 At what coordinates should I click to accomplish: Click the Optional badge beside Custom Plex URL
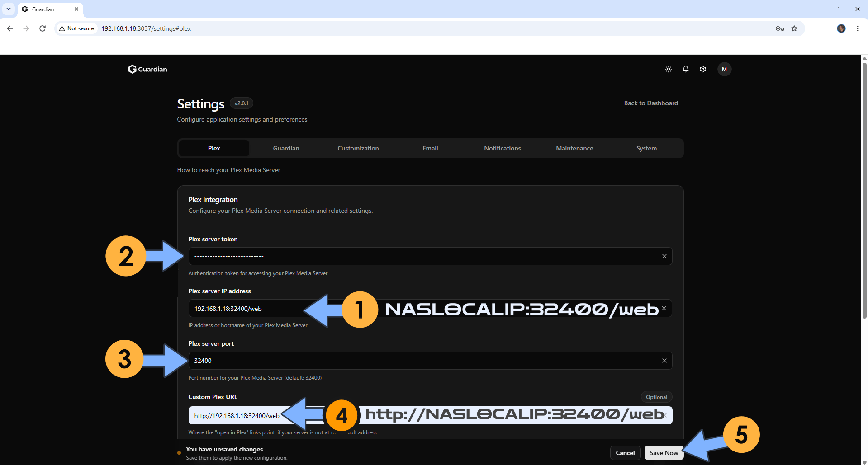coord(656,397)
